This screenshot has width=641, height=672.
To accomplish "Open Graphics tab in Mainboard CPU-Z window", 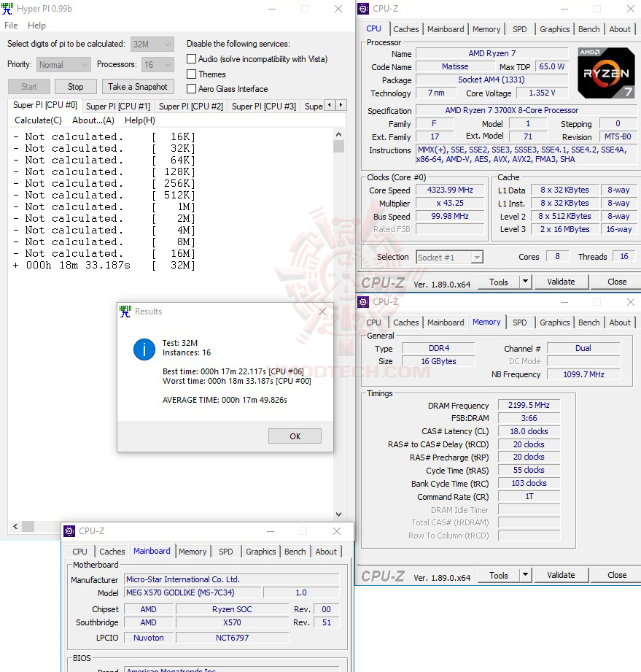I will point(260,552).
